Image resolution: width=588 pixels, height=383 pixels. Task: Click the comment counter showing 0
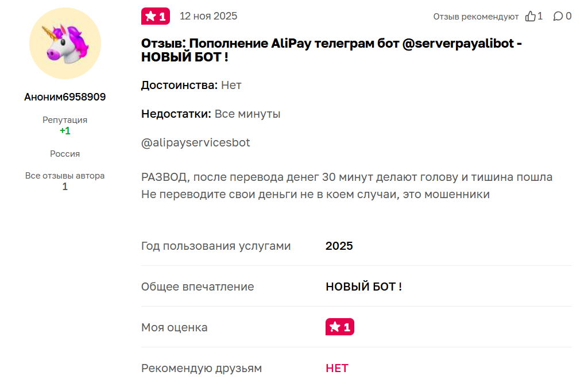[570, 16]
